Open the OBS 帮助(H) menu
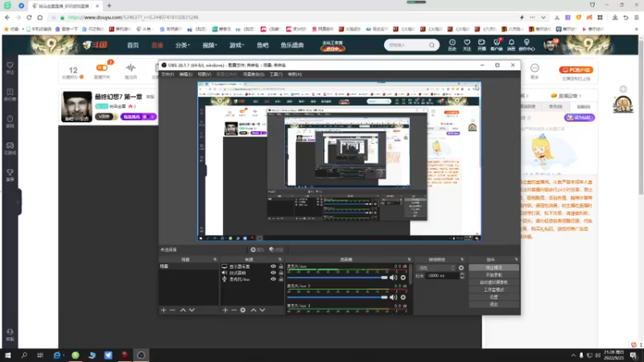The height and width of the screenshot is (362, 644). tap(295, 74)
